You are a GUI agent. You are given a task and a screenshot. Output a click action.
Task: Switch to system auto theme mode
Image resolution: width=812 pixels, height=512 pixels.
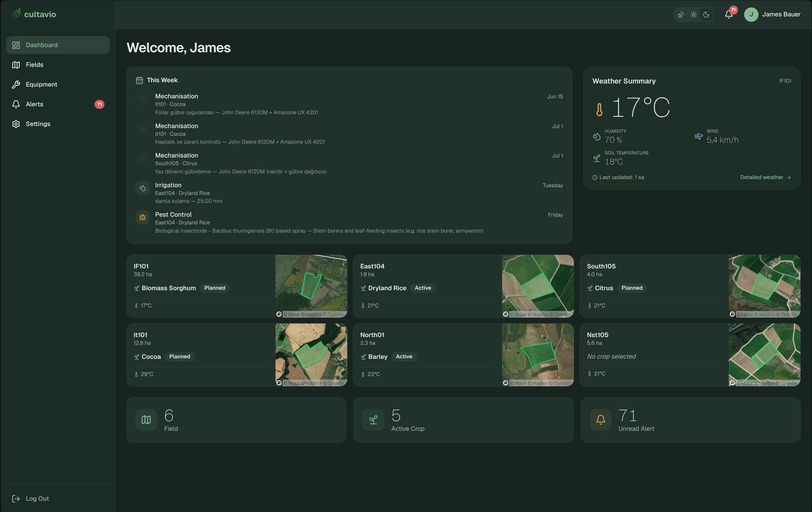tap(681, 15)
